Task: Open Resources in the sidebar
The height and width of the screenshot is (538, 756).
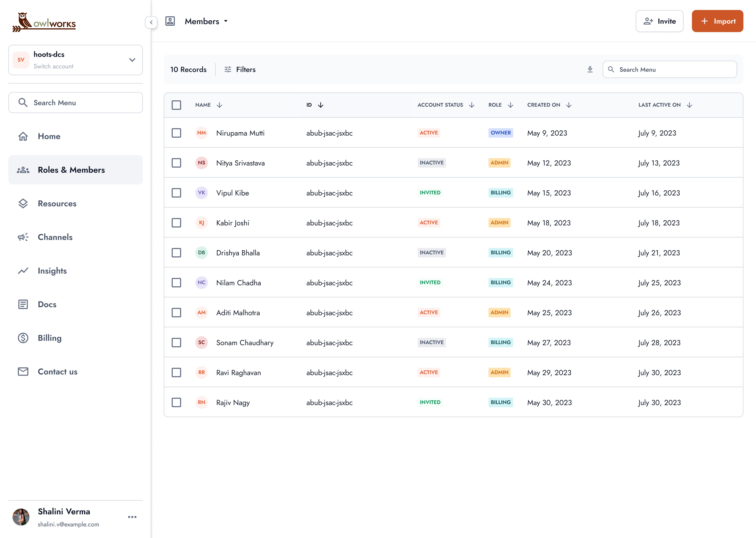Action: click(57, 203)
